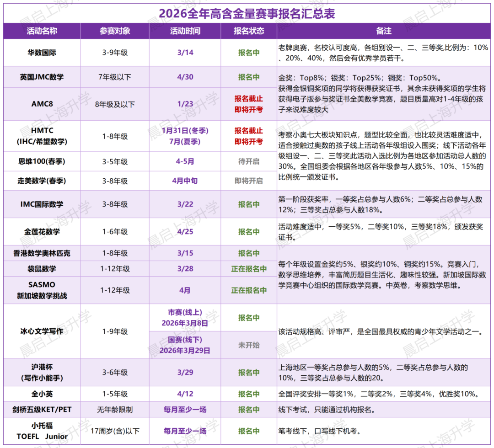选择 IMC国际数学 活动时间 3/22
Screen dimensions: 494x448
click(x=186, y=204)
